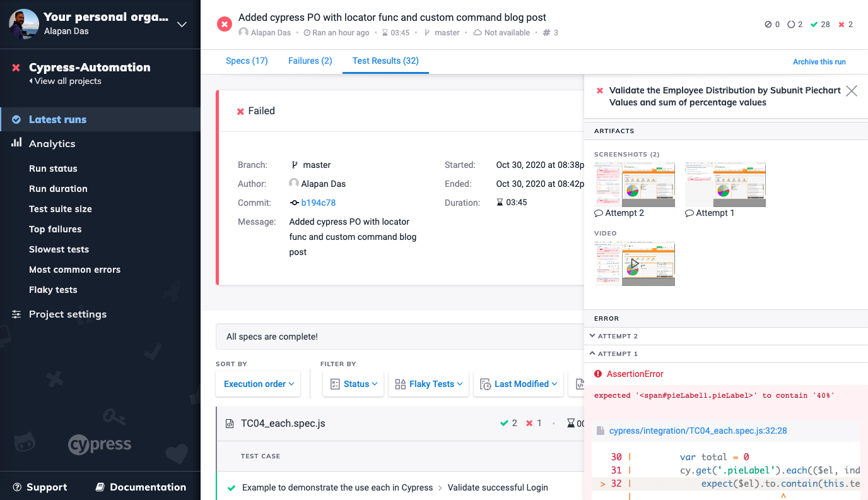The image size is (868, 500).
Task: Switch to the Specs (17) tab
Action: point(247,61)
